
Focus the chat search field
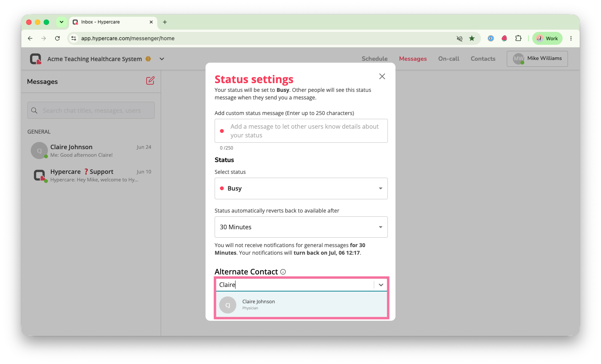(91, 110)
